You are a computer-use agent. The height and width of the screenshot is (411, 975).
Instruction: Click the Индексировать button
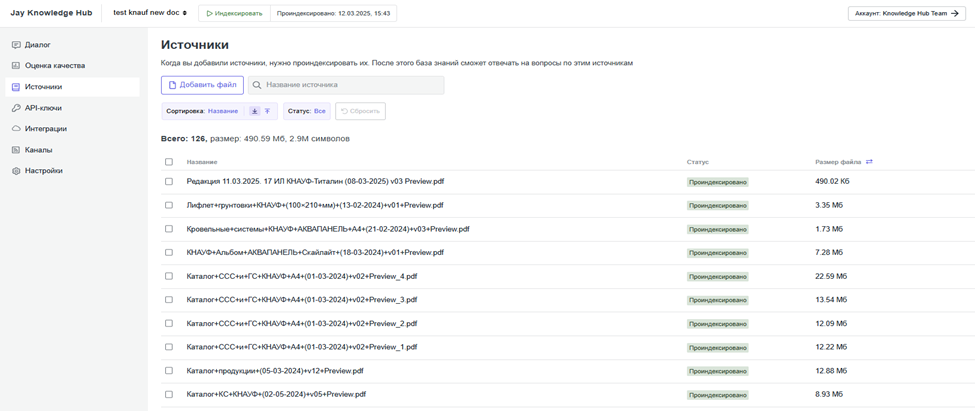click(234, 13)
